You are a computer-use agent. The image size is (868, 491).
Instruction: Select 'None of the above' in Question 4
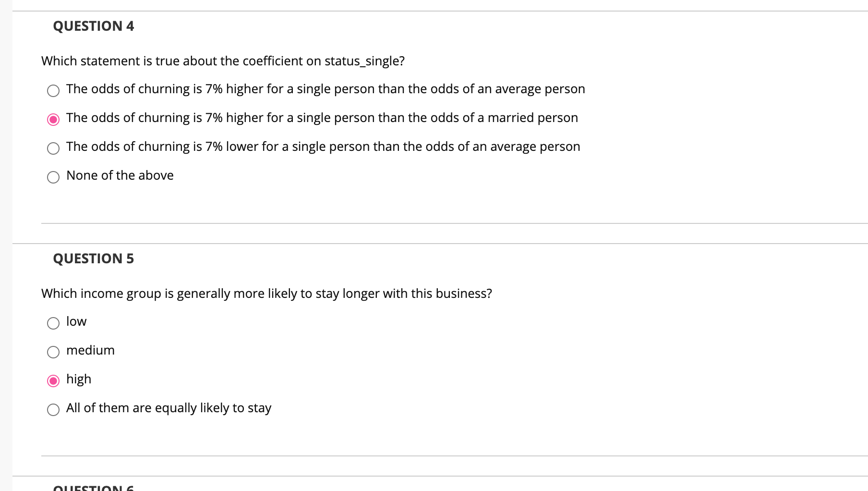pyautogui.click(x=53, y=177)
